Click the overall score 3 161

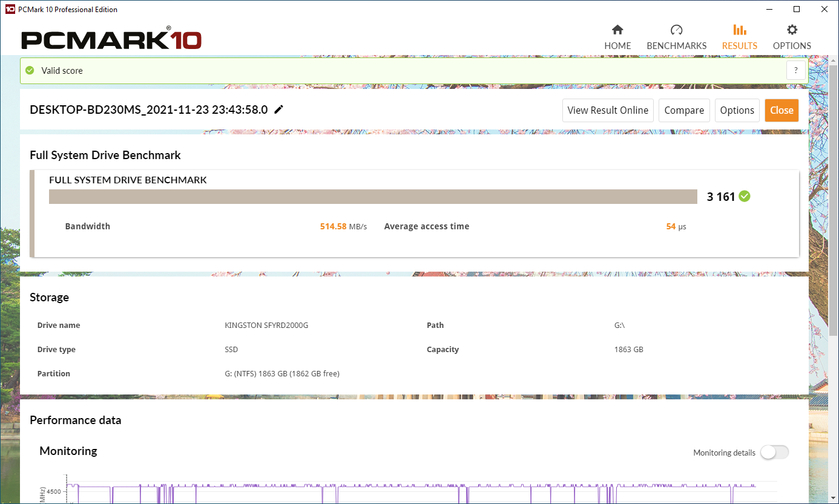(x=720, y=197)
